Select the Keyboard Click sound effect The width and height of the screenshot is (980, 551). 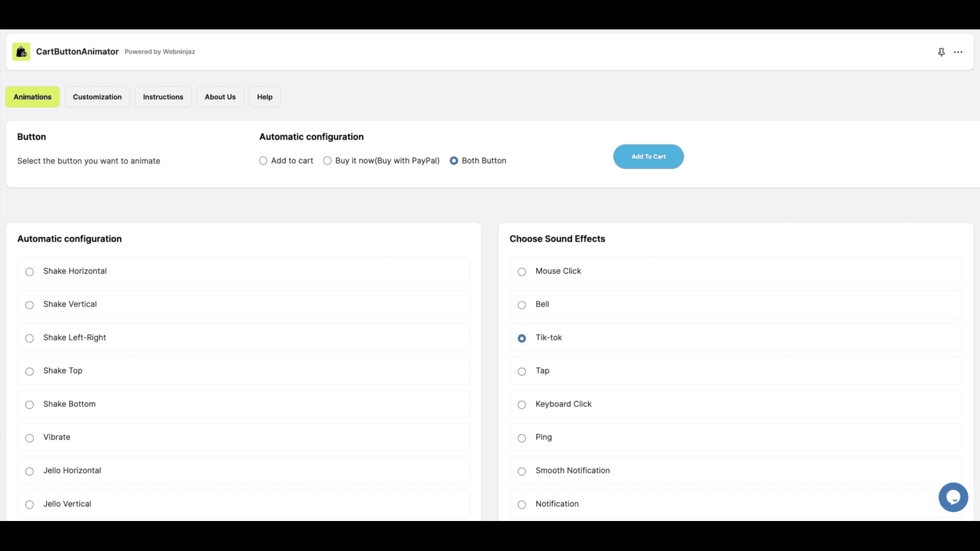tap(522, 405)
